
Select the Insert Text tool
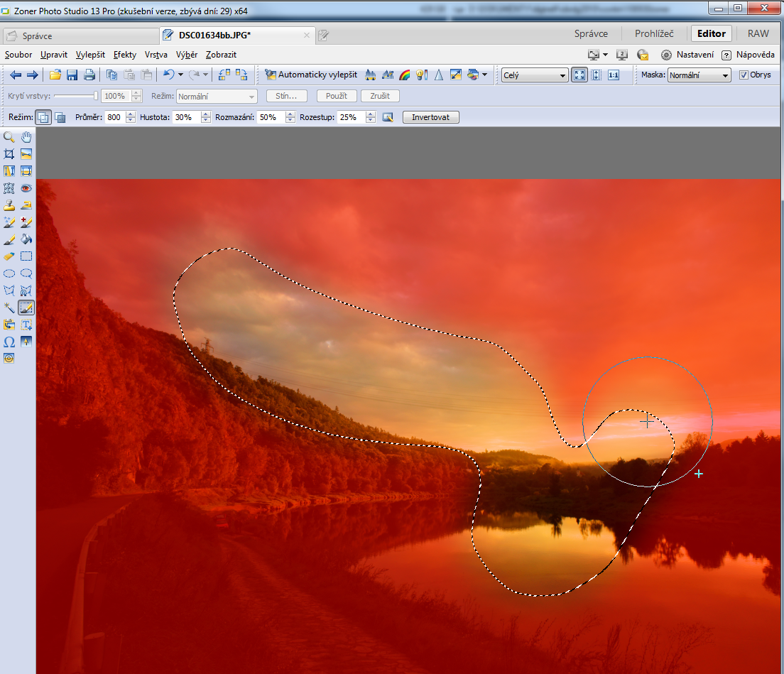click(26, 325)
